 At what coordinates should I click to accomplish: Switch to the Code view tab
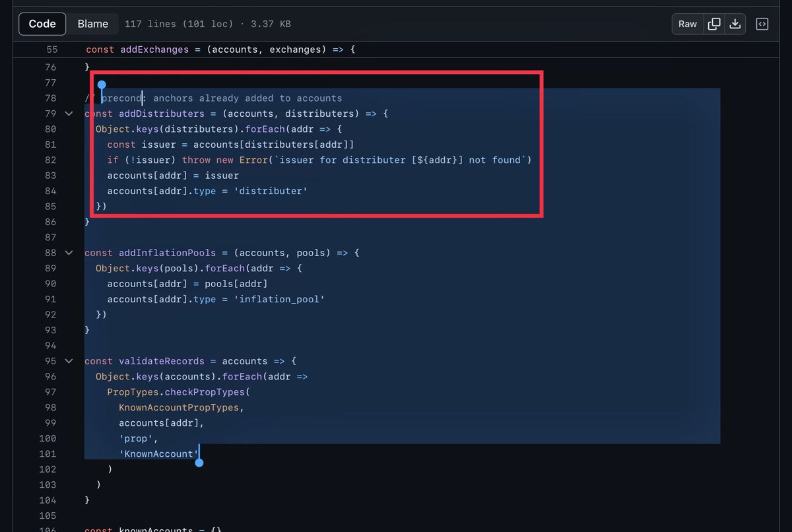pos(42,24)
